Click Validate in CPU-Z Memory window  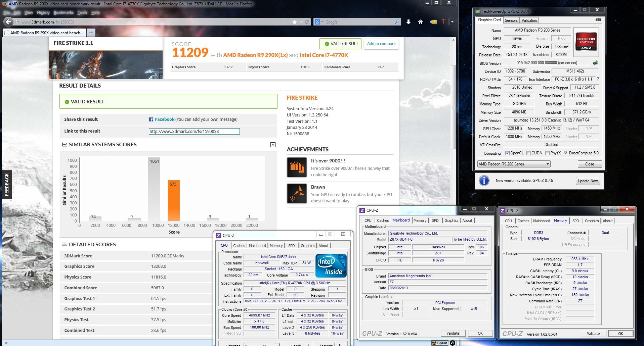pyautogui.click(x=593, y=334)
